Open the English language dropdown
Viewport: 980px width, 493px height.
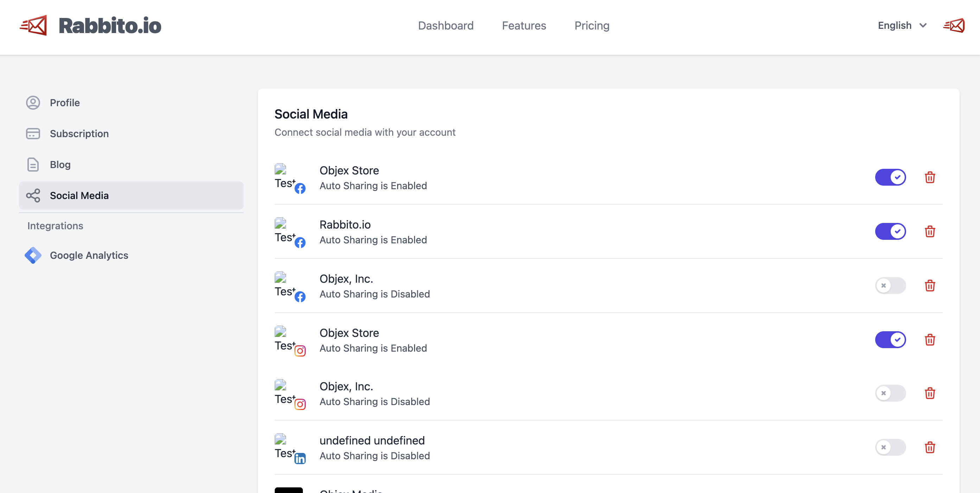point(902,25)
